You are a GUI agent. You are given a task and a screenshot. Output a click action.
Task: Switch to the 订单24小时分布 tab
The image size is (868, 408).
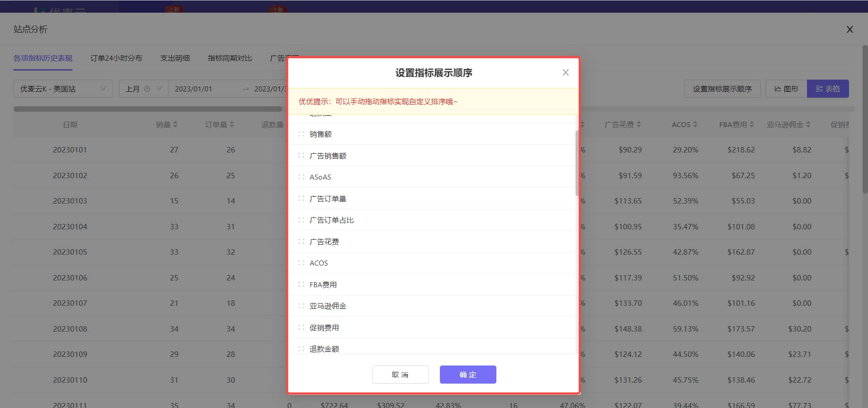(x=116, y=58)
